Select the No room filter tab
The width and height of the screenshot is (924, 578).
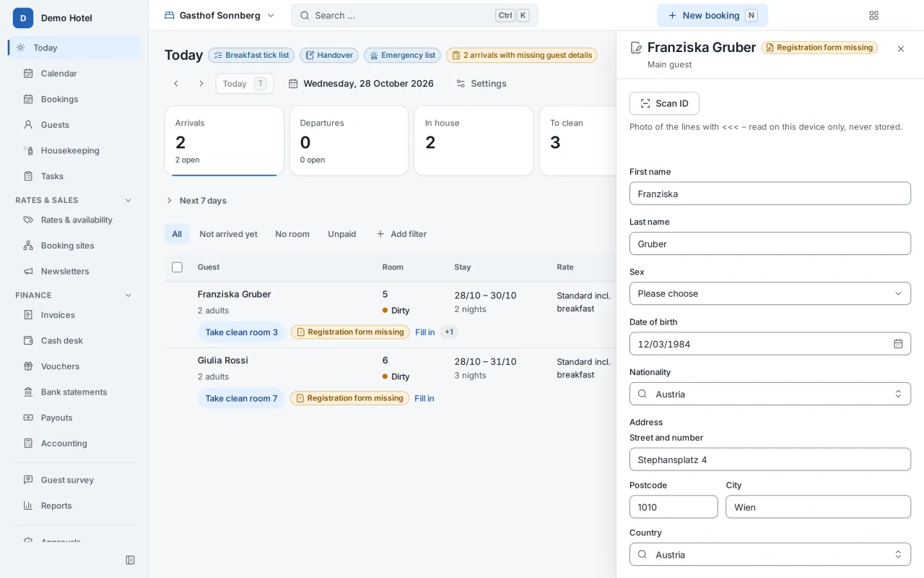point(292,234)
